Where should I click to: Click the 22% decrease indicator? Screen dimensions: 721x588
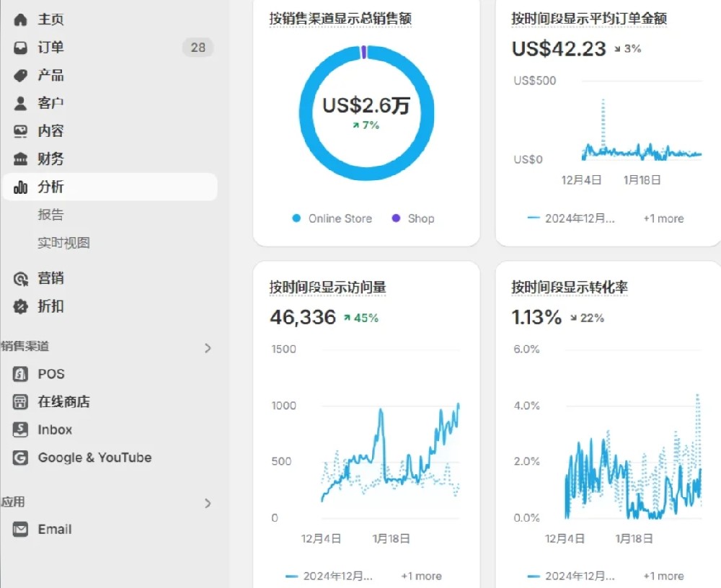point(587,318)
